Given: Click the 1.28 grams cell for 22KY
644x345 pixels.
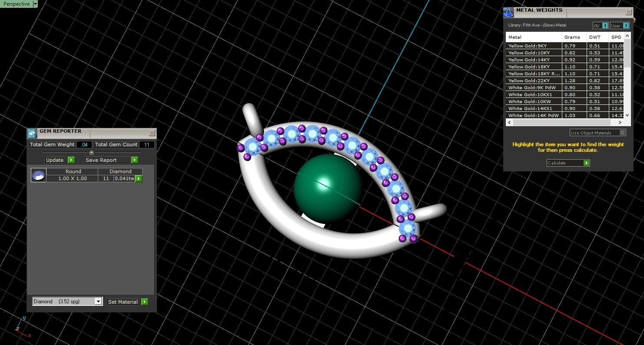Looking at the screenshot, I should click(574, 80).
